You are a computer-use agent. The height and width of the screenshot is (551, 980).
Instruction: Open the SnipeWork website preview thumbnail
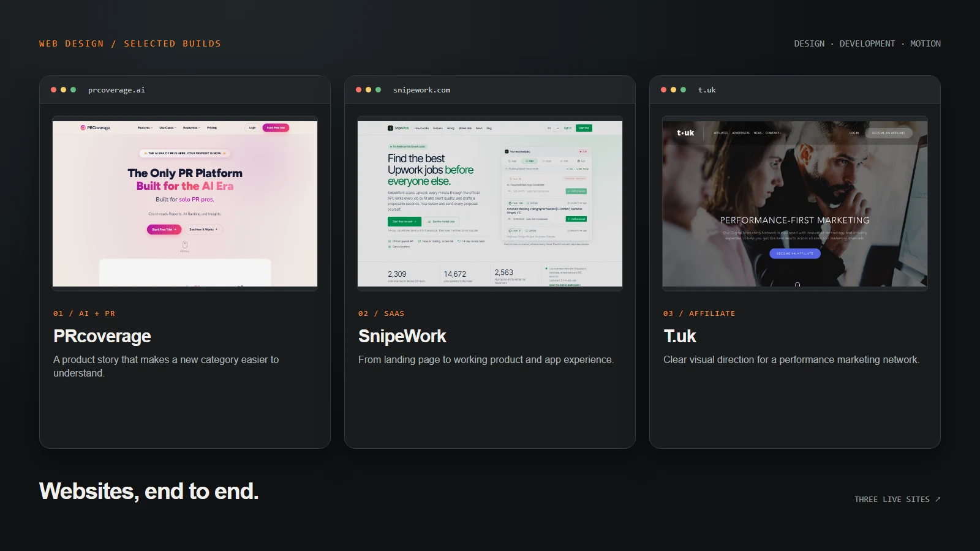tap(490, 203)
